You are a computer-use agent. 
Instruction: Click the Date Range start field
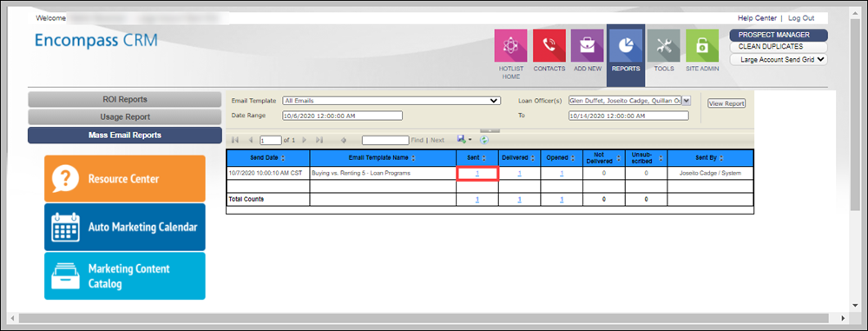tap(342, 116)
